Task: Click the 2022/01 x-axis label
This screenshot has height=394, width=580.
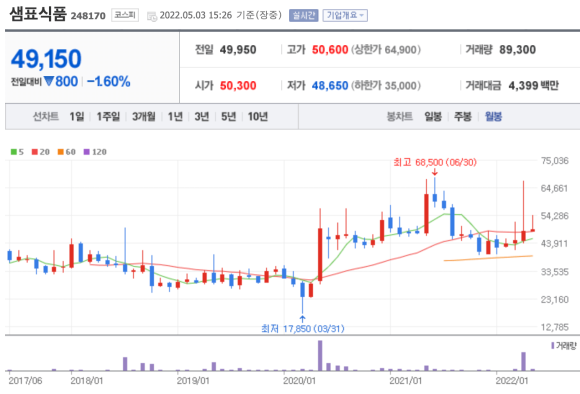Action: click(512, 381)
